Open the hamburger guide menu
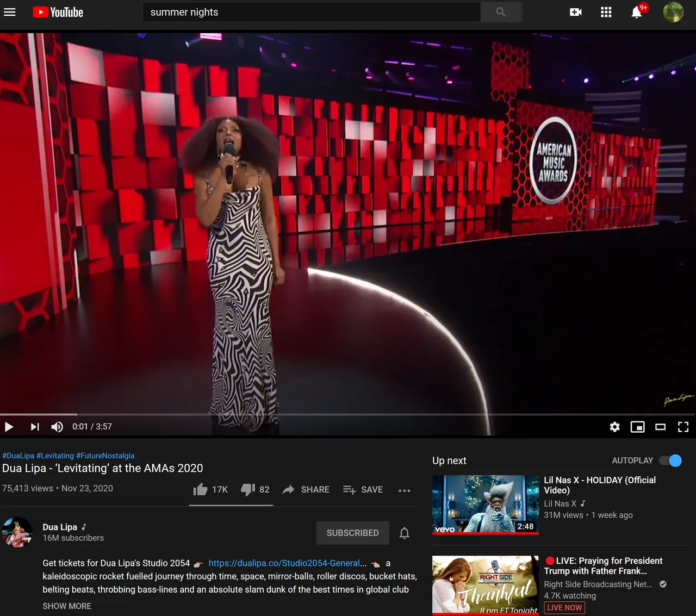The width and height of the screenshot is (696, 616). [x=10, y=12]
